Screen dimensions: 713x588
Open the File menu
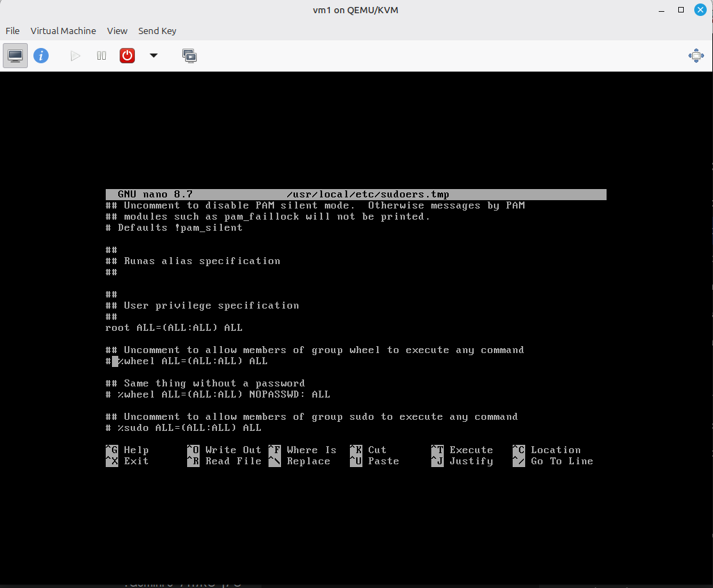click(x=13, y=31)
